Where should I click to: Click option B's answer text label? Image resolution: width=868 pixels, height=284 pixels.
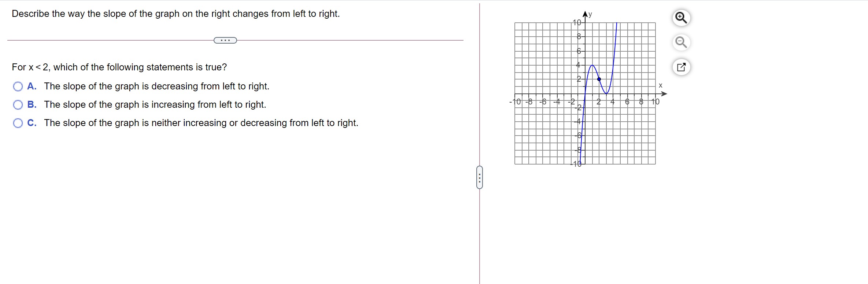click(x=155, y=105)
